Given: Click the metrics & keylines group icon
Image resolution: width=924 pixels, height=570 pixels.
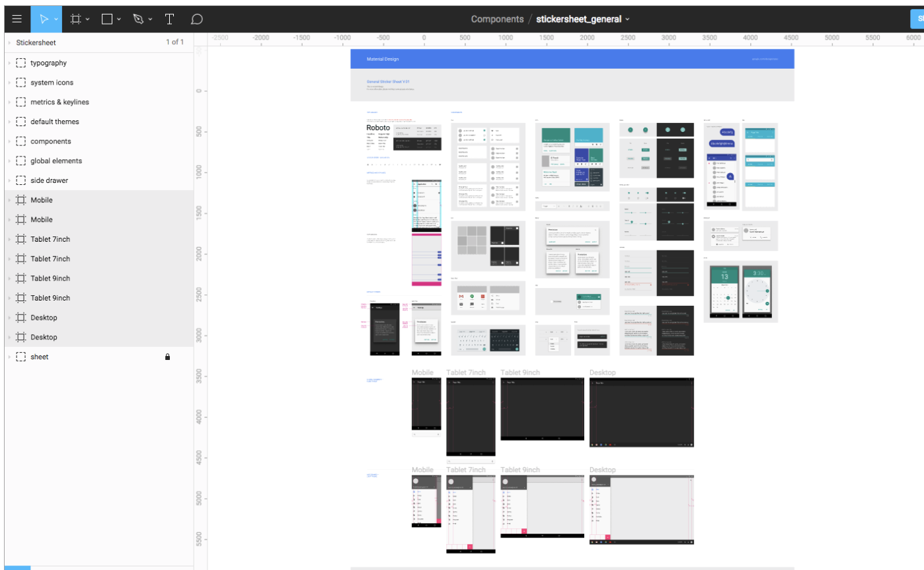Looking at the screenshot, I should (20, 102).
